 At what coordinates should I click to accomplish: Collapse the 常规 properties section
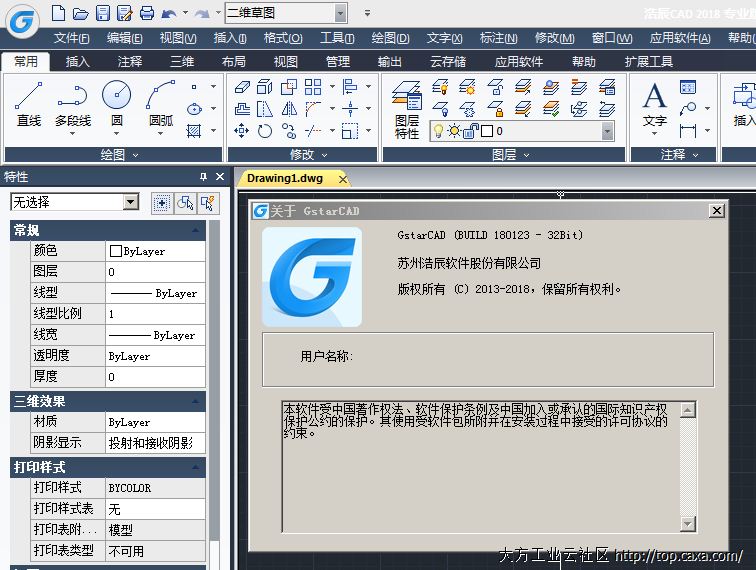(x=195, y=231)
